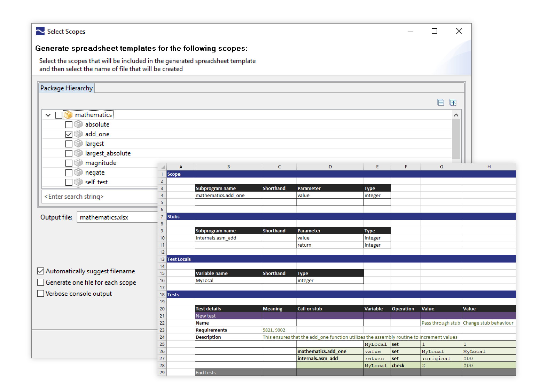This screenshot has width=540, height=392.
Task: Select spreadsheet row 29 header
Action: [x=162, y=372]
